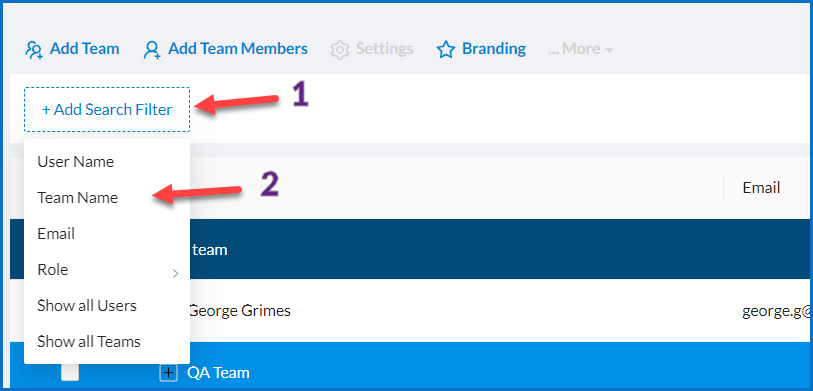Click the Add Team label

pyautogui.click(x=85, y=49)
